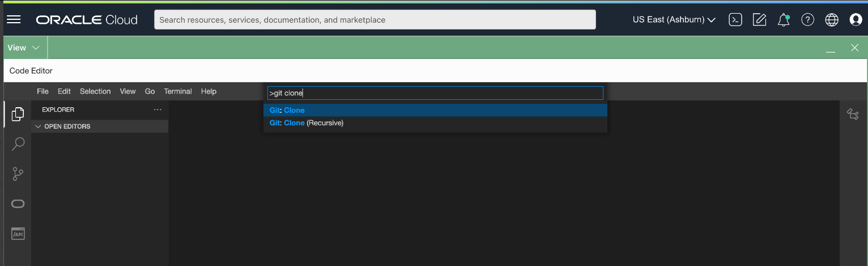Open the View dropdown in green bar
This screenshot has height=266, width=868.
pos(23,48)
